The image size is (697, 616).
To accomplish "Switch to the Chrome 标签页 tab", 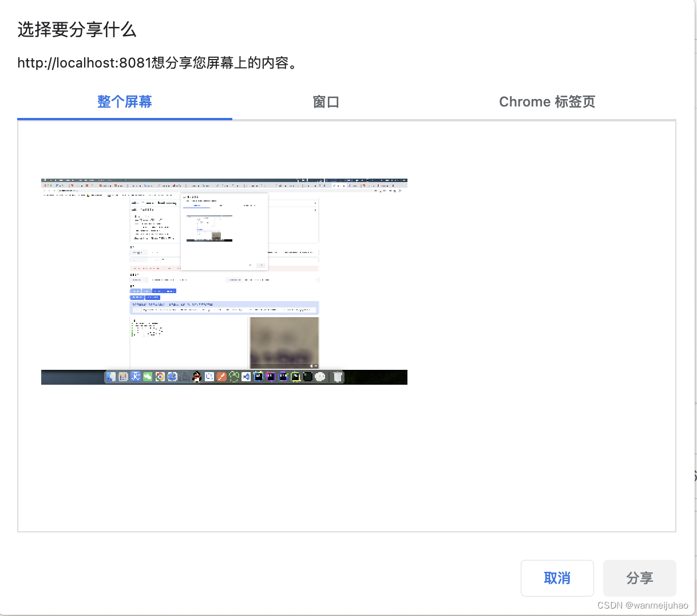I will point(547,101).
